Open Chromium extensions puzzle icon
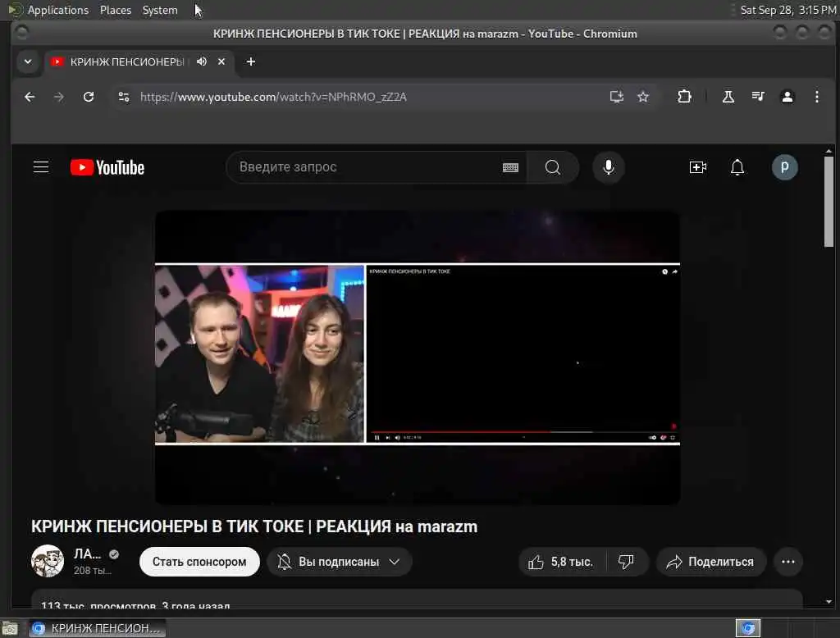The height and width of the screenshot is (638, 840). [x=684, y=97]
